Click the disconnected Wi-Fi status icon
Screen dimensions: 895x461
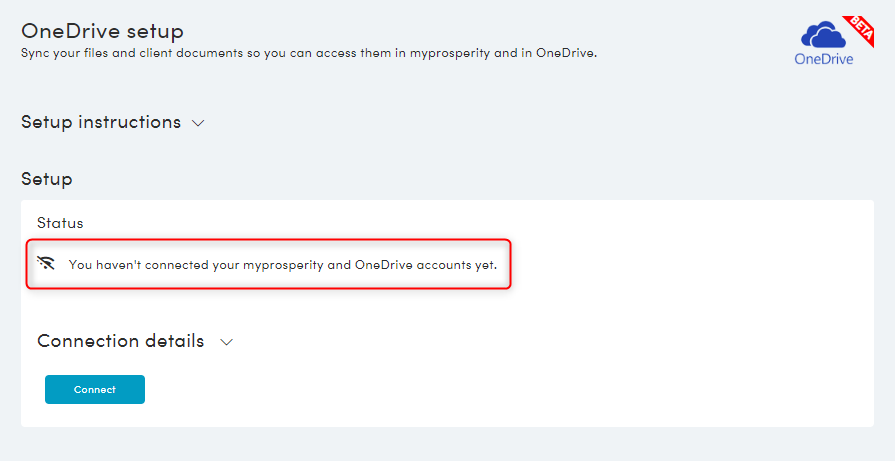46,263
